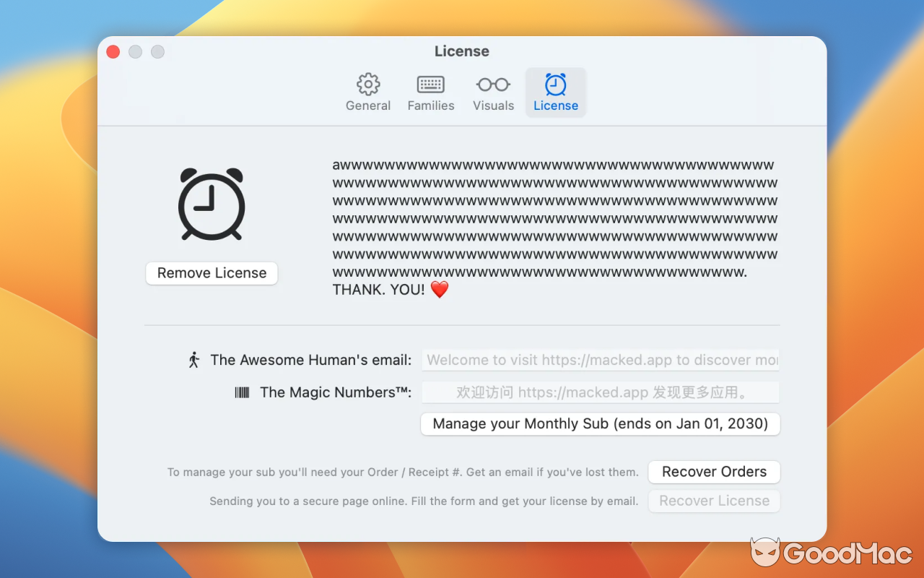Click the GoodMac devil logo watermark
The width and height of the screenshot is (924, 578).
click(764, 553)
